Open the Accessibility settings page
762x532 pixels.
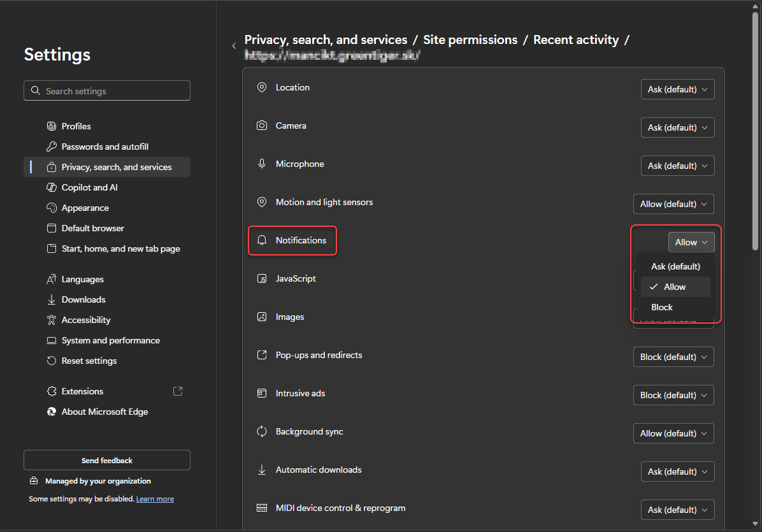tap(107, 320)
